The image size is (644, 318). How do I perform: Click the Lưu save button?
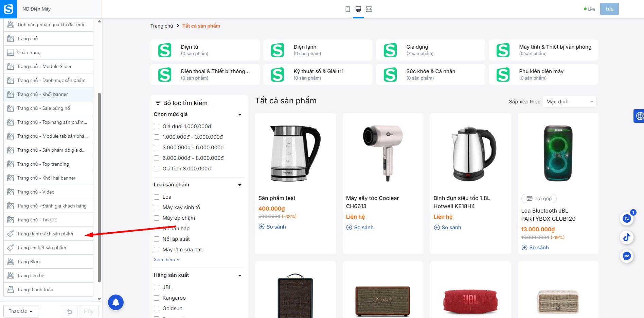609,9
